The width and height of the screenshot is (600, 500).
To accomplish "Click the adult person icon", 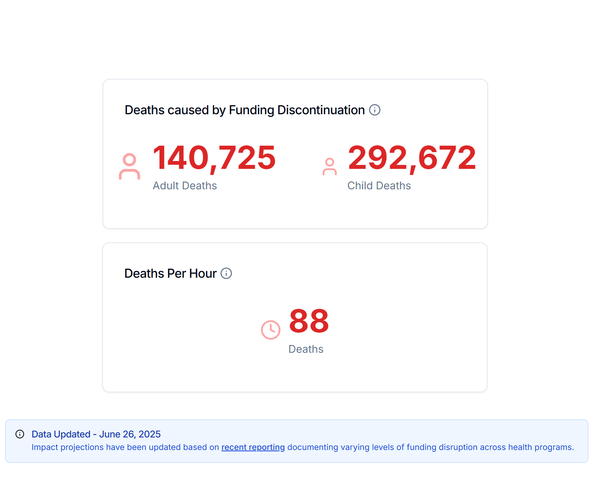I will coord(129,166).
